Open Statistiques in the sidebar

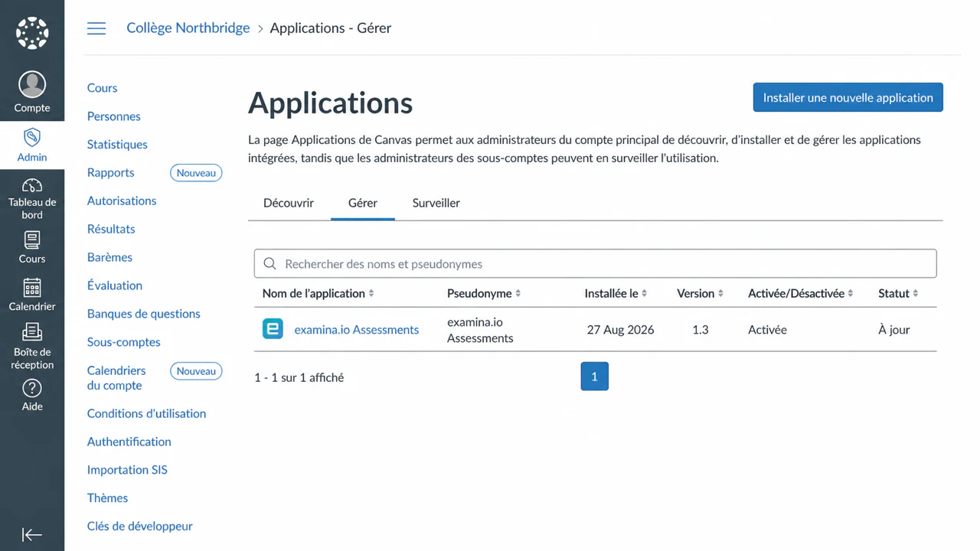coord(117,145)
